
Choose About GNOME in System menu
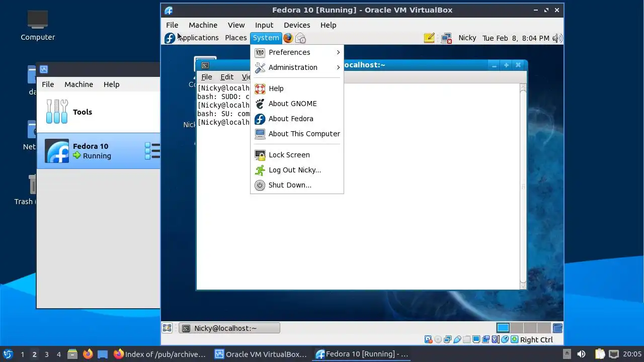pos(297,104)
